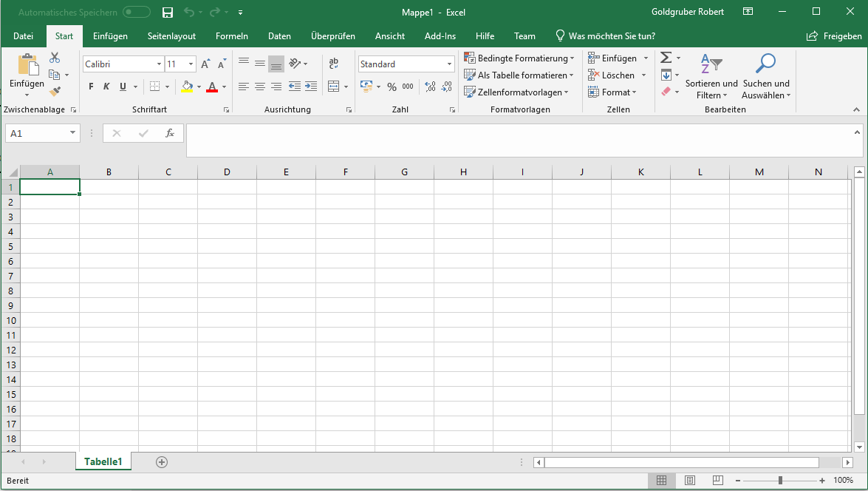Click the Cut scissors icon

[x=55, y=58]
